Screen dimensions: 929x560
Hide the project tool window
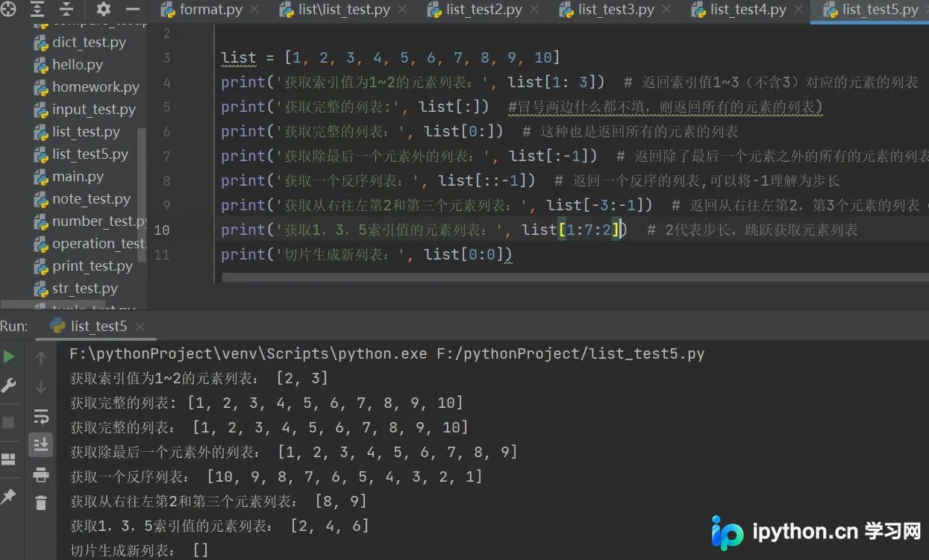133,10
